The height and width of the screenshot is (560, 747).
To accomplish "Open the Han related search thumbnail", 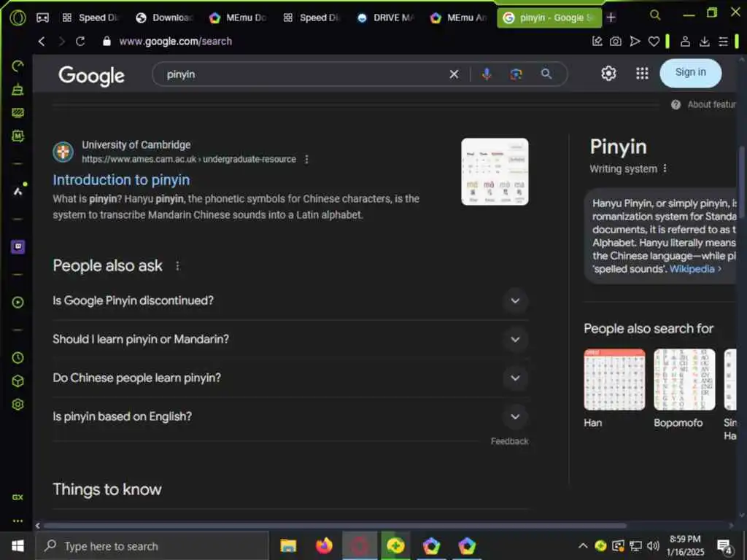I will pos(614,379).
